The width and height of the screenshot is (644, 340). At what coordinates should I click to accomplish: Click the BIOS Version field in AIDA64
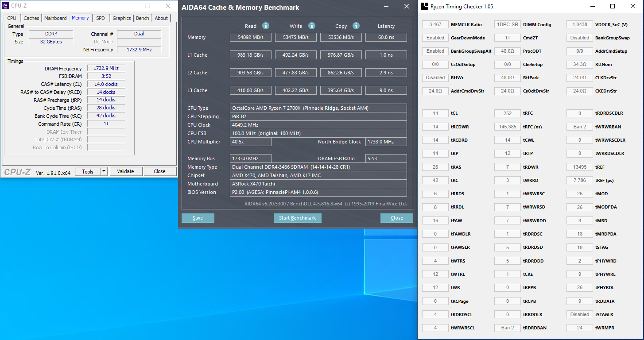tap(319, 192)
